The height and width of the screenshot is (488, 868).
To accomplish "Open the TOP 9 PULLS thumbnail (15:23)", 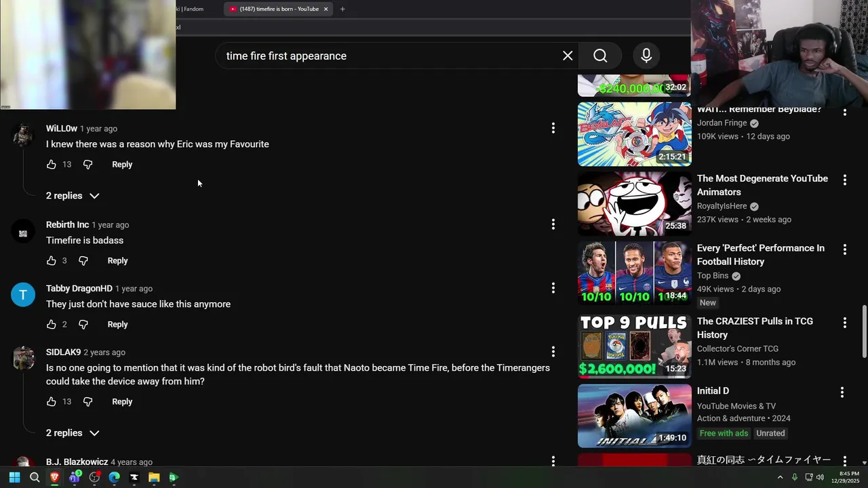I will 635,346.
